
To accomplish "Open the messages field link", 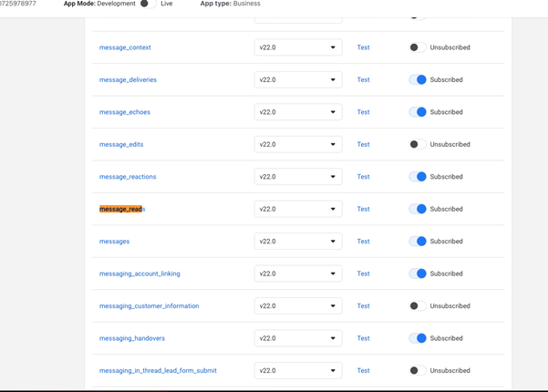I will (x=114, y=242).
